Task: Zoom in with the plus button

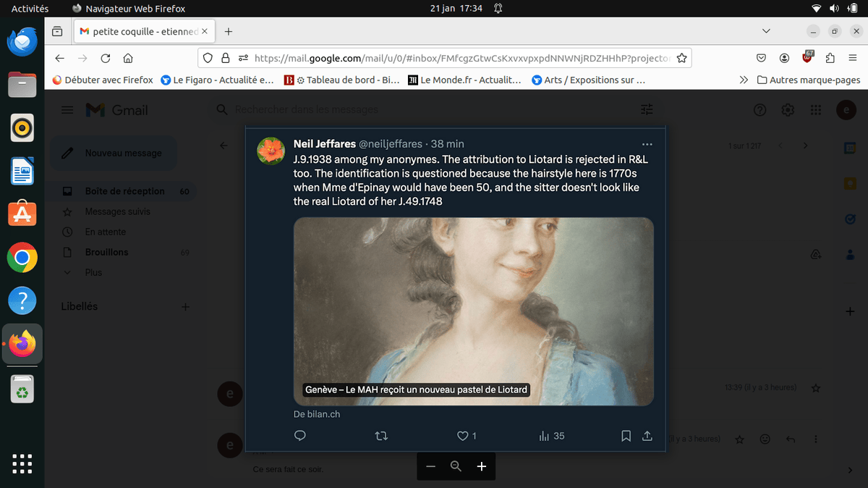Action: tap(481, 466)
